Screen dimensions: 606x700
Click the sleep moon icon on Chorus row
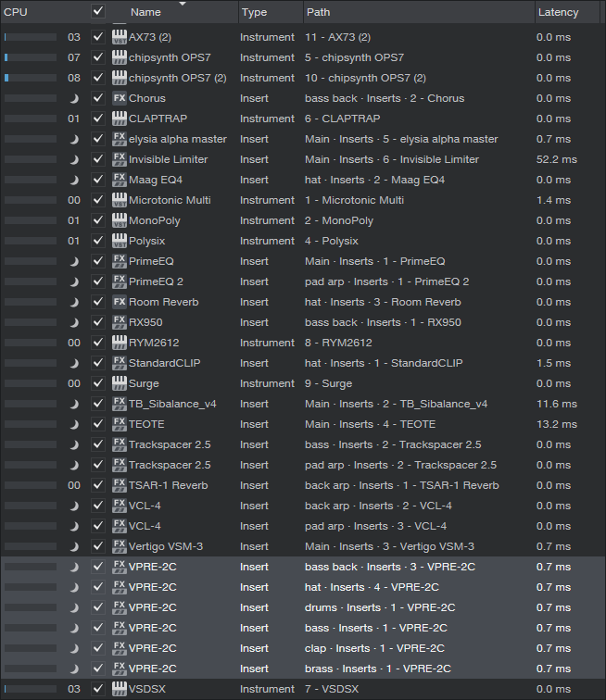click(x=74, y=99)
